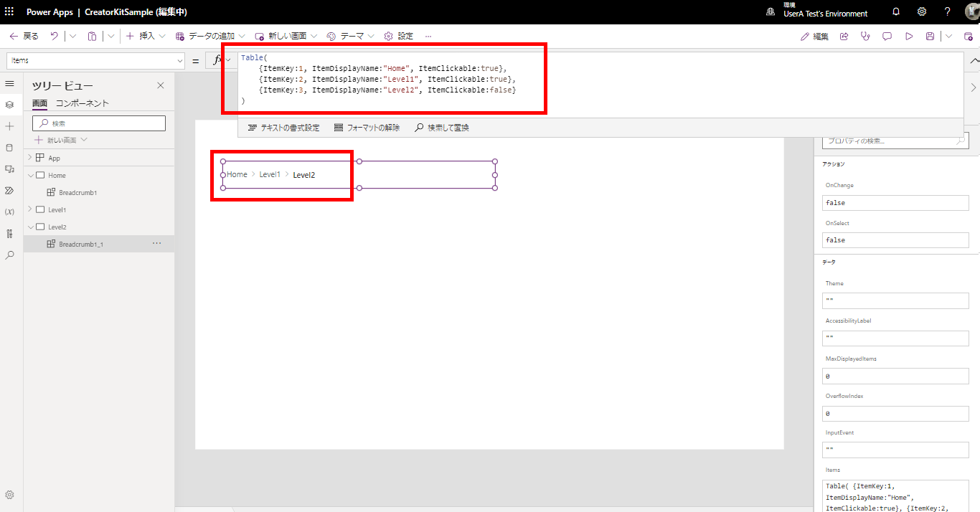Save the app with the disk icon
The width and height of the screenshot is (980, 512).
click(x=930, y=36)
